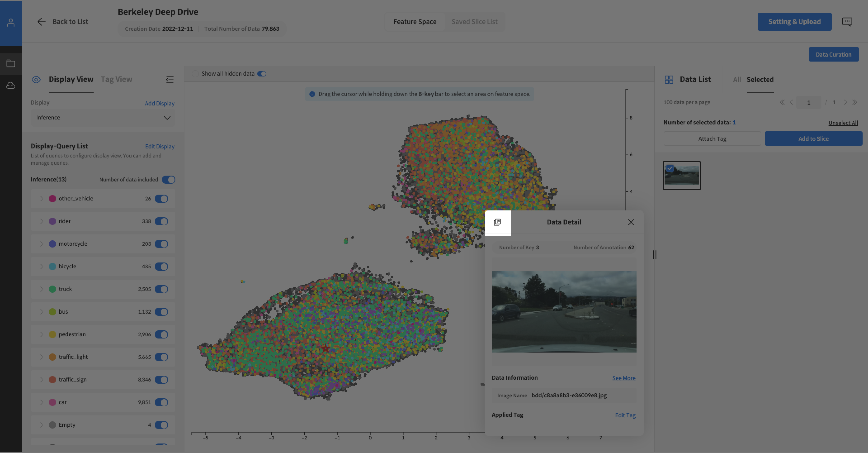Image resolution: width=868 pixels, height=453 pixels.
Task: Open Data Curation
Action: click(x=834, y=54)
